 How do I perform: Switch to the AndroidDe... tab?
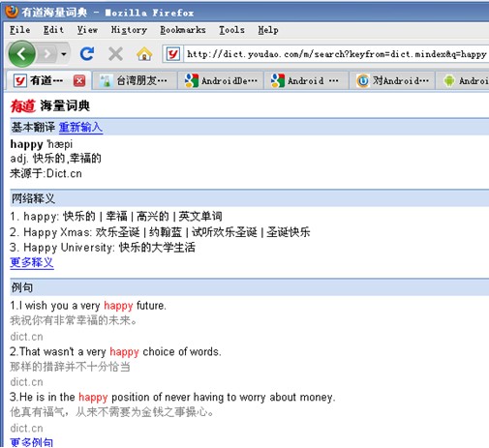click(x=221, y=80)
